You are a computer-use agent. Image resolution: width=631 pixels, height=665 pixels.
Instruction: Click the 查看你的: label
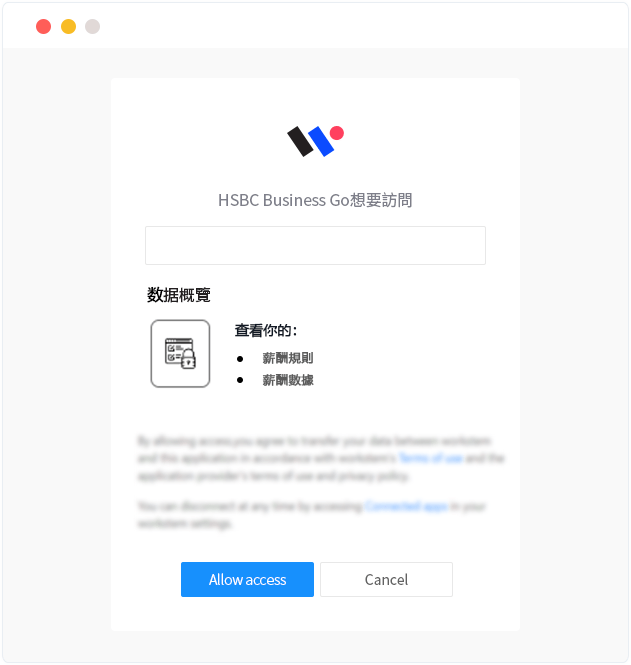point(266,330)
